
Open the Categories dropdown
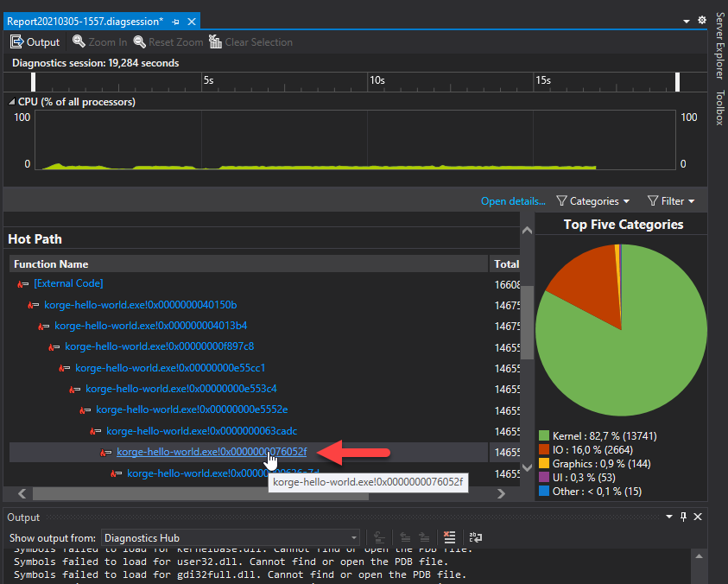pos(593,201)
